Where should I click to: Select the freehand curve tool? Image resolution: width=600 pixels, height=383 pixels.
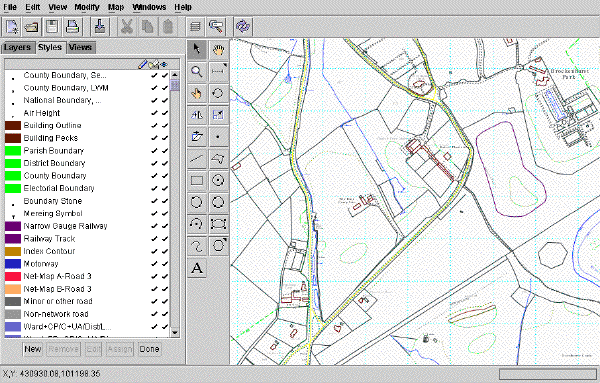(197, 246)
